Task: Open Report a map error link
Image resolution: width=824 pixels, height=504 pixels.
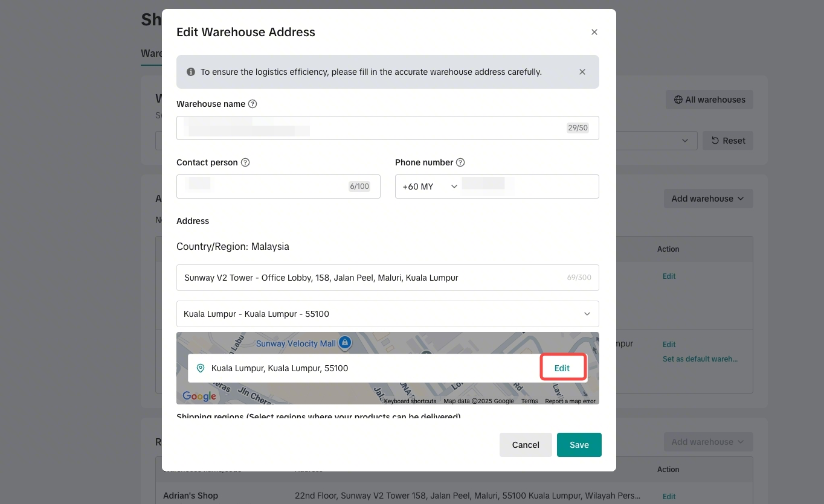Action: [570, 401]
